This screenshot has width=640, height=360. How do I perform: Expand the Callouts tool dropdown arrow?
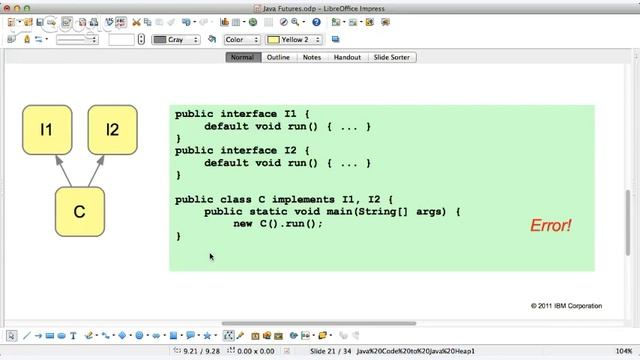tap(199, 336)
